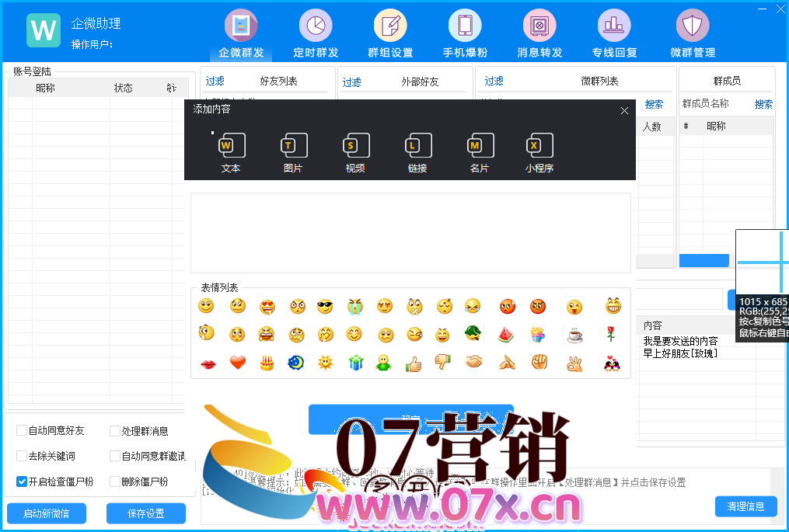The image size is (789, 532).
Task: Select the 视频 content type icon
Action: click(356, 153)
